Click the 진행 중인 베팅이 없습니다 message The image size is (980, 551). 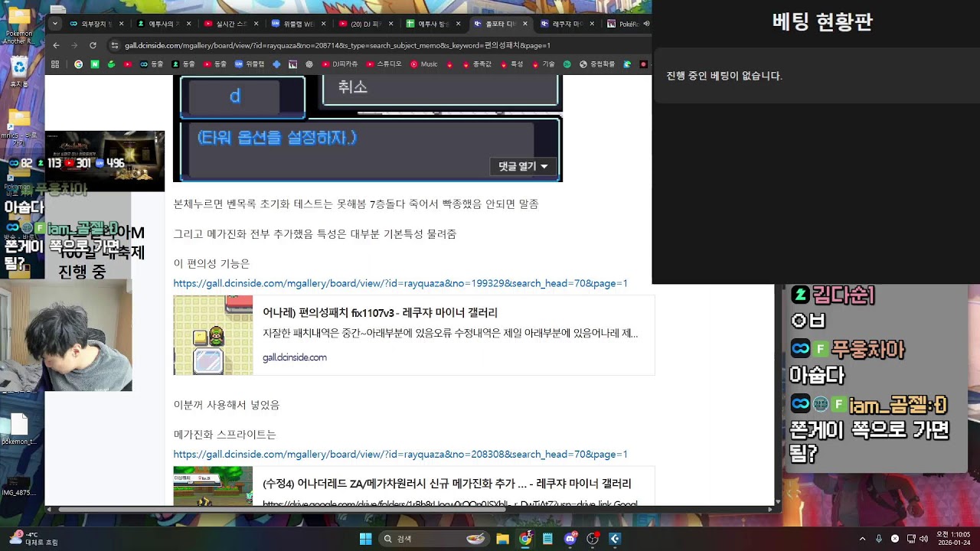coord(724,76)
